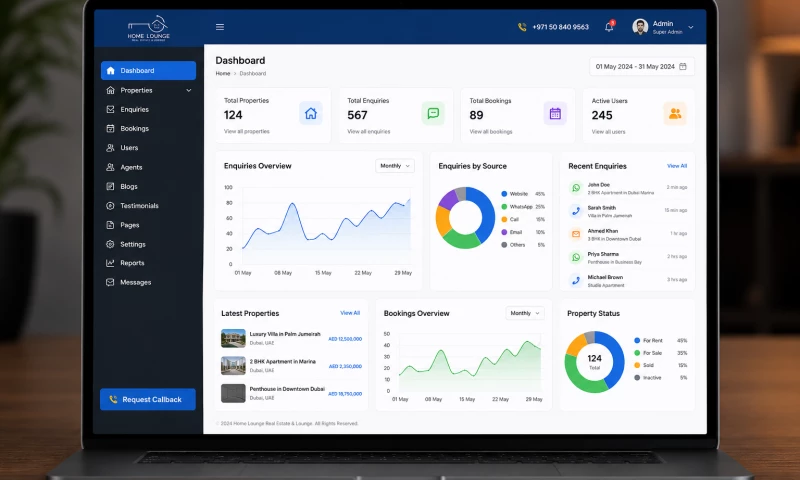The width and height of the screenshot is (800, 480).
Task: Click the Website blue legend dot
Action: point(504,194)
